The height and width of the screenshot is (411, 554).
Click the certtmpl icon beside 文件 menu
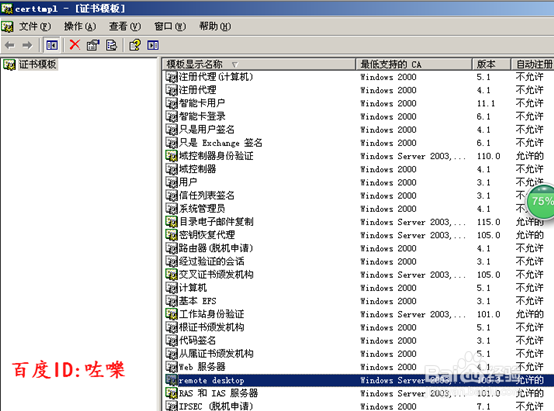point(7,27)
